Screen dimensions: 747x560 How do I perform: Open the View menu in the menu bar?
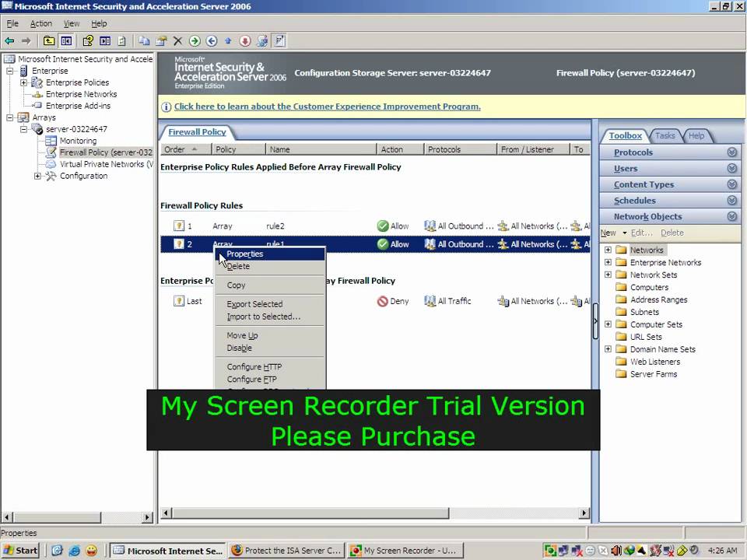[72, 23]
